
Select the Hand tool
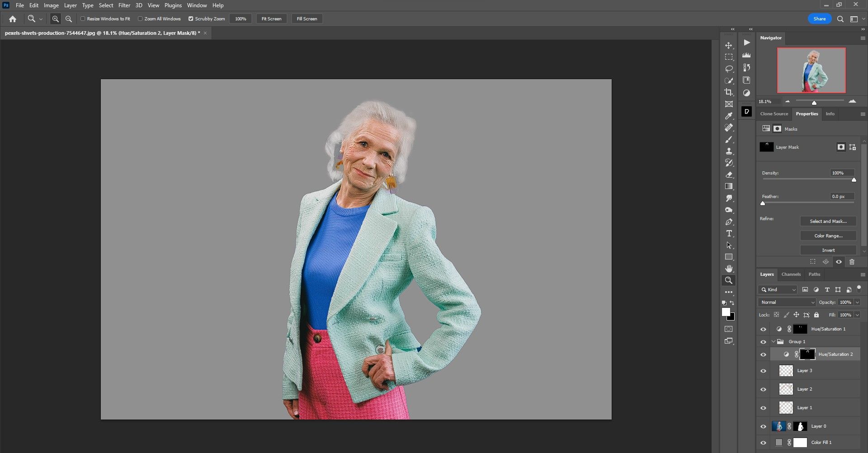pos(729,269)
